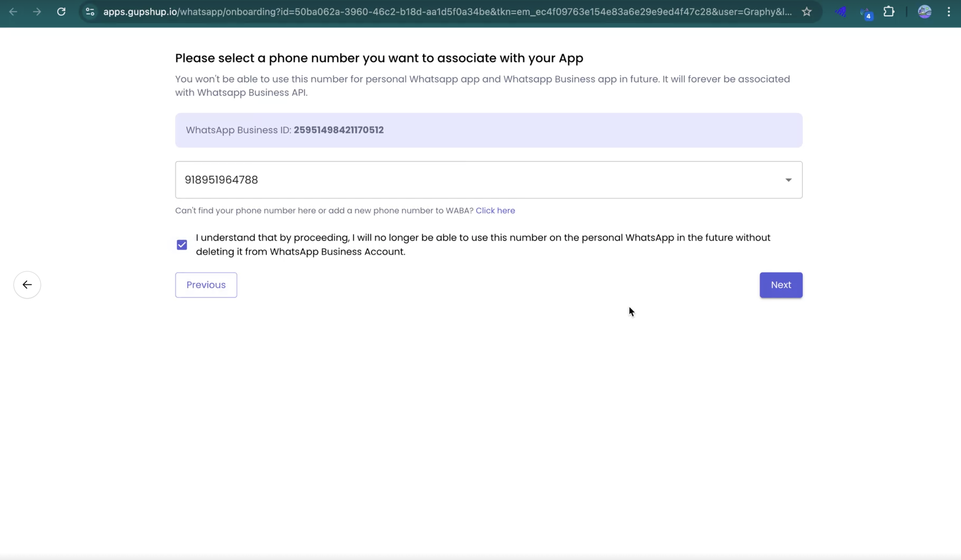Open the Chrome profile avatar
Image resolution: width=961 pixels, height=560 pixels.
pyautogui.click(x=925, y=12)
